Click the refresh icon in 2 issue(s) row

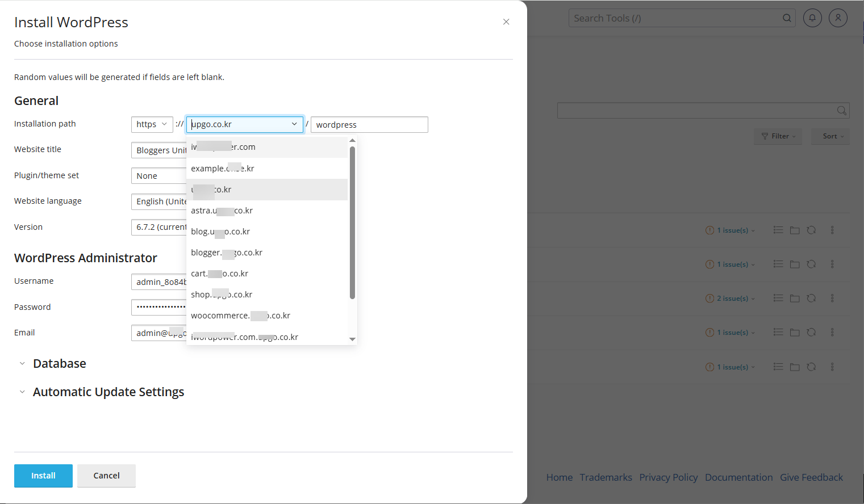[x=811, y=298]
